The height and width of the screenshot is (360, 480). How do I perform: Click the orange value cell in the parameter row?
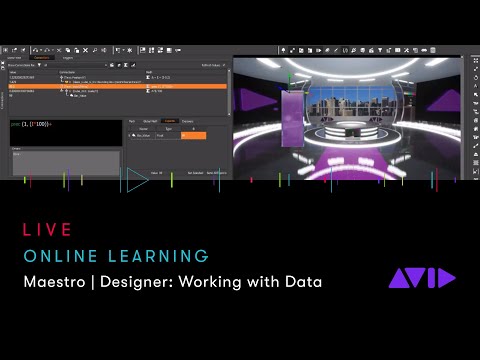coord(194,136)
